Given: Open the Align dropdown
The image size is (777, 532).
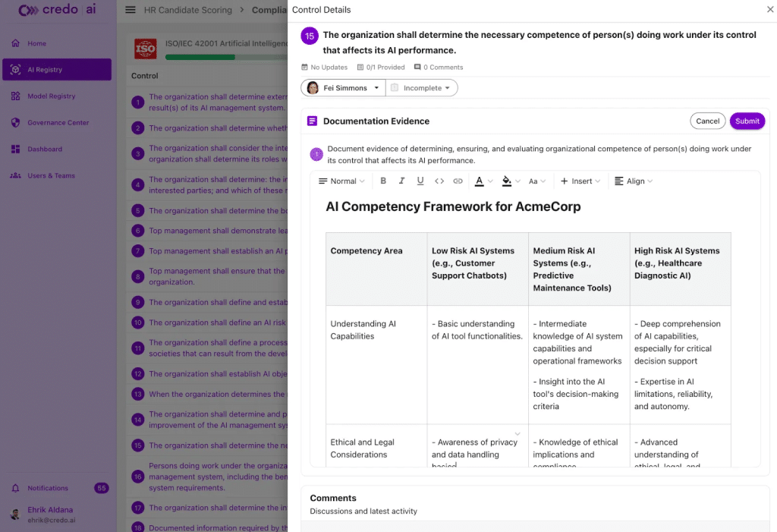Looking at the screenshot, I should (x=634, y=181).
